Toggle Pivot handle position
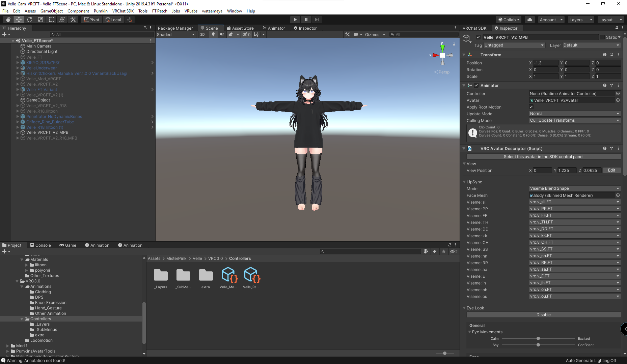 pyautogui.click(x=92, y=20)
